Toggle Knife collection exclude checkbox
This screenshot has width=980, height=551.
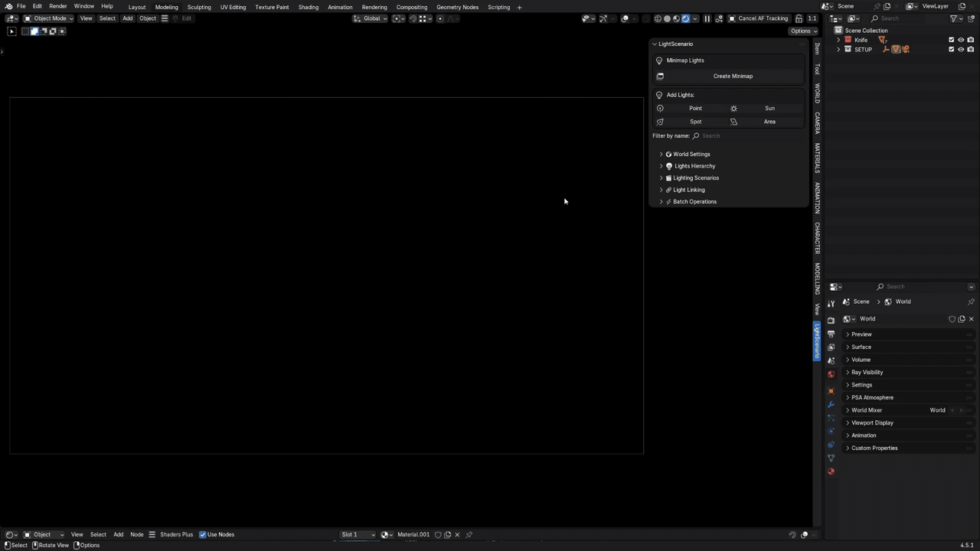pos(952,40)
